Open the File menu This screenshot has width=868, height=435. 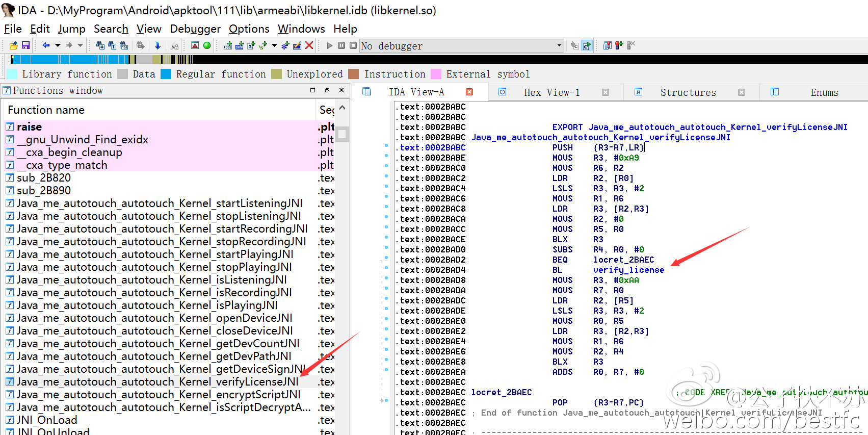click(13, 29)
